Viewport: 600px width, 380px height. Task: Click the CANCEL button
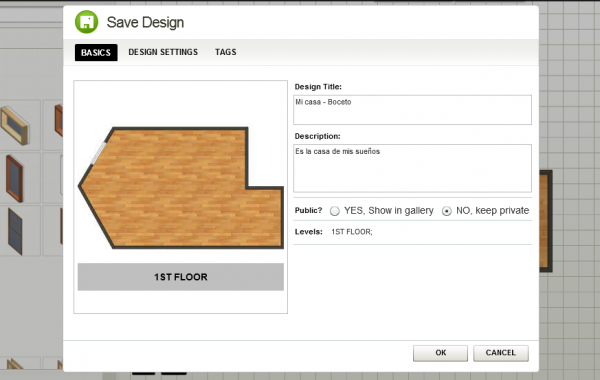pyautogui.click(x=501, y=353)
